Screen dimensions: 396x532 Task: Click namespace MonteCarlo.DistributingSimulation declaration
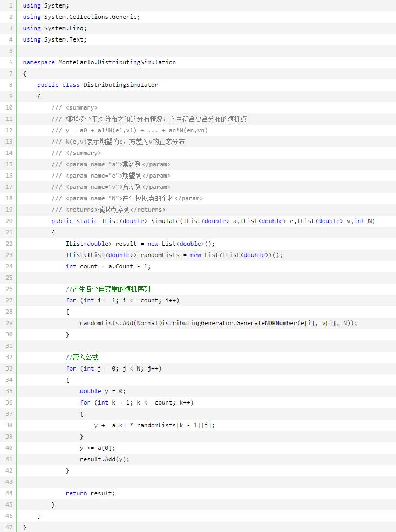click(x=99, y=62)
